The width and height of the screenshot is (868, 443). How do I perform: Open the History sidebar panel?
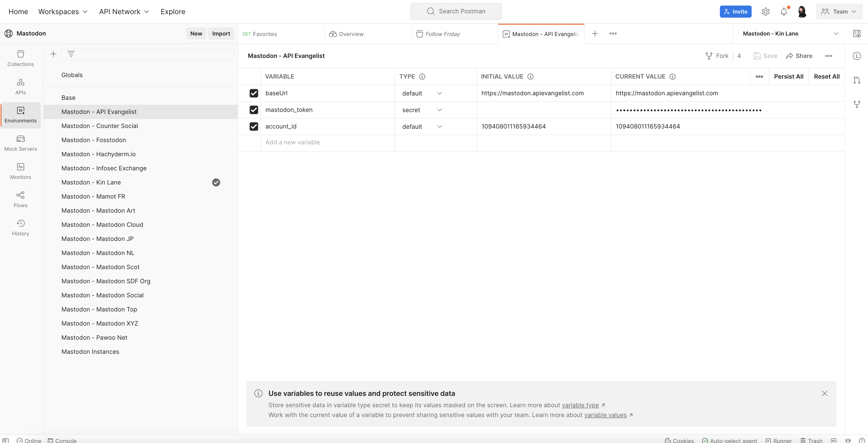21,228
